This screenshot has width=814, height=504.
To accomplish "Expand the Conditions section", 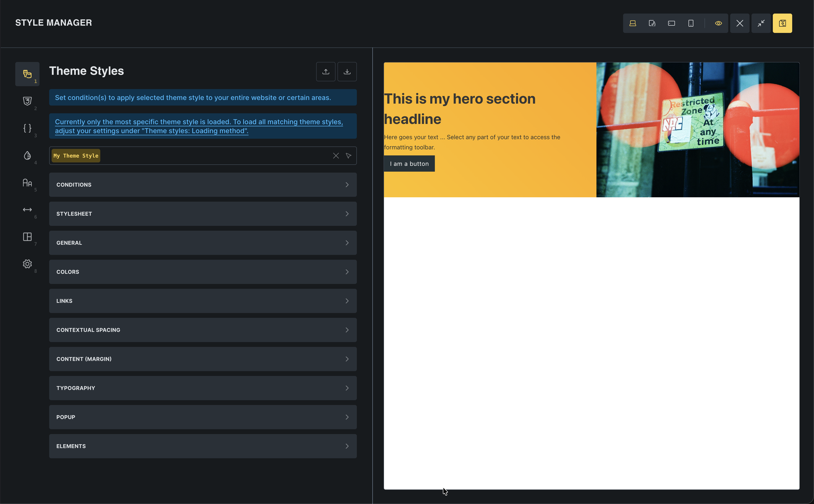I will (203, 185).
